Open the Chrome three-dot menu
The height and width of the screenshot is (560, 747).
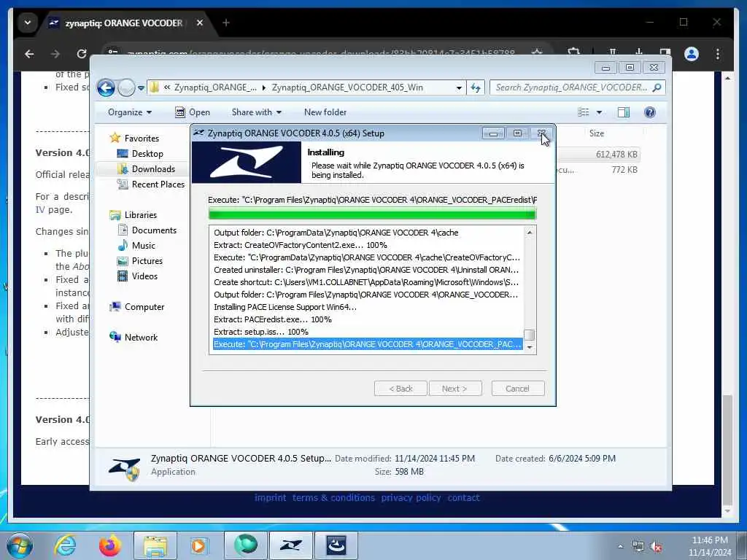(x=718, y=54)
